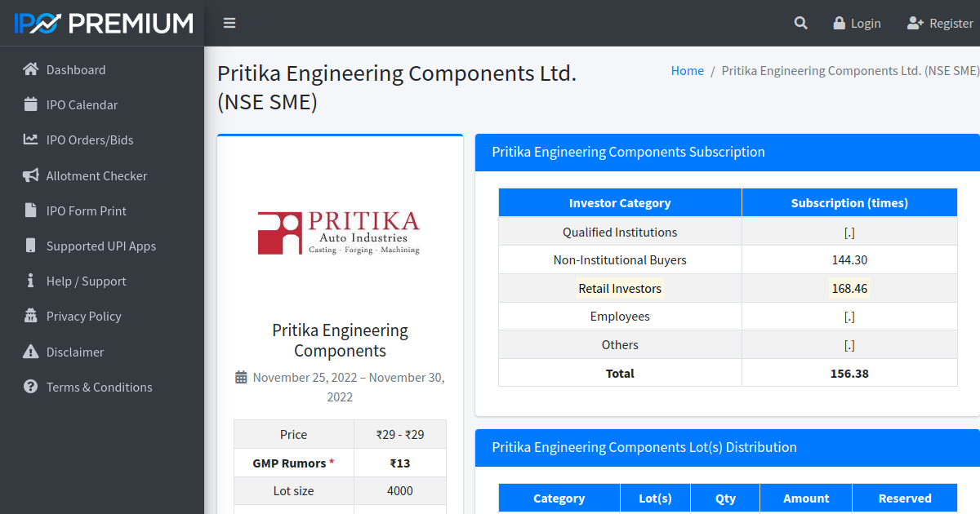980x514 pixels.
Task: Select the Retail Investors subscription row
Action: click(x=620, y=288)
